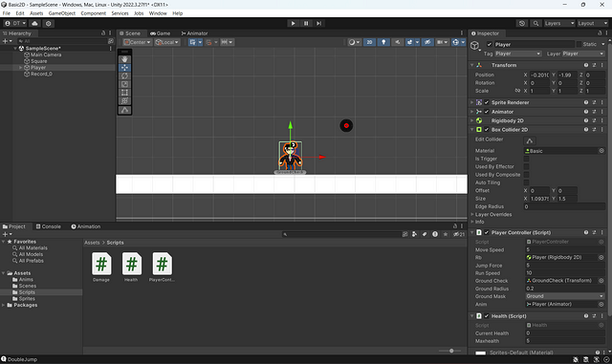Select the Hand view tool
Viewport: 612px width, 364px height.
coord(125,59)
